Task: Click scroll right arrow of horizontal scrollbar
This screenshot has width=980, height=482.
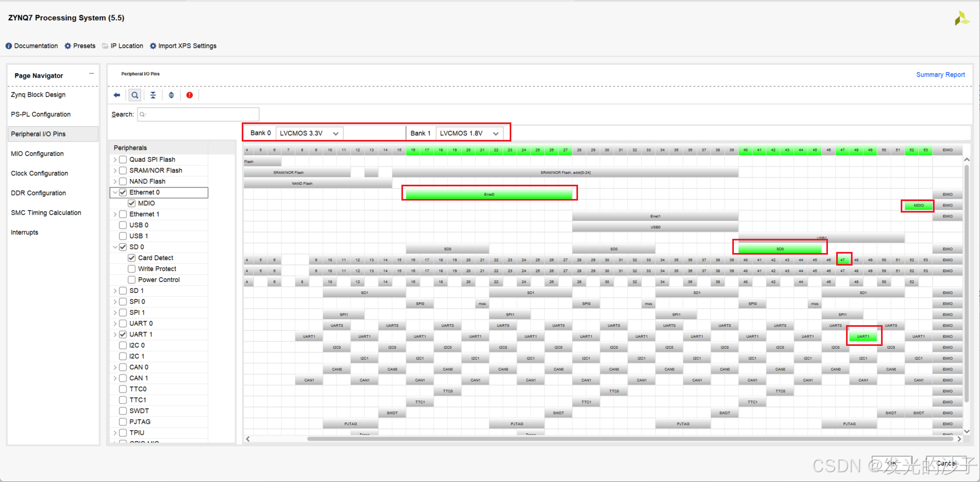Action: [959, 439]
